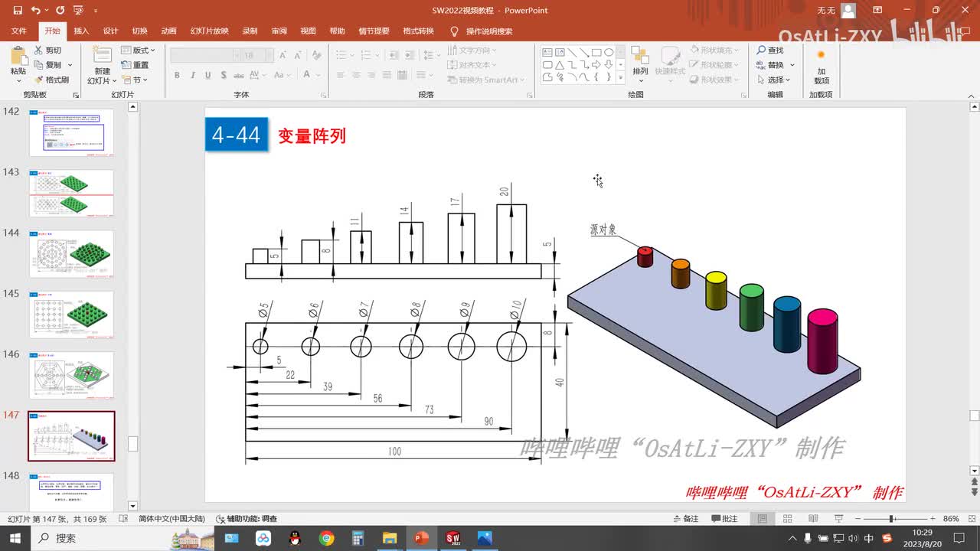Viewport: 980px width, 551px height.
Task: Click the zoom slider handle in status bar
Action: [x=892, y=518]
